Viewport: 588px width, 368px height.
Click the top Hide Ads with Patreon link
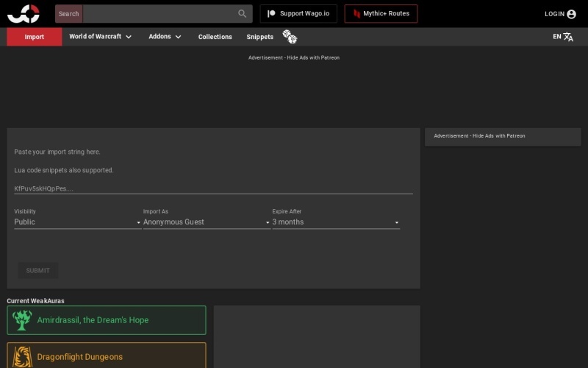313,58
